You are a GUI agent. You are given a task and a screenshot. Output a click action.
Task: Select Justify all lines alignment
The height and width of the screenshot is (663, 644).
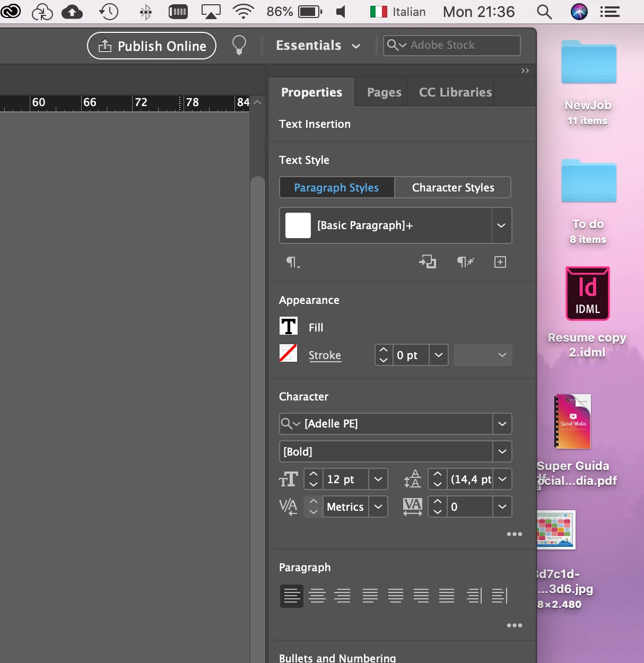pyautogui.click(x=447, y=596)
